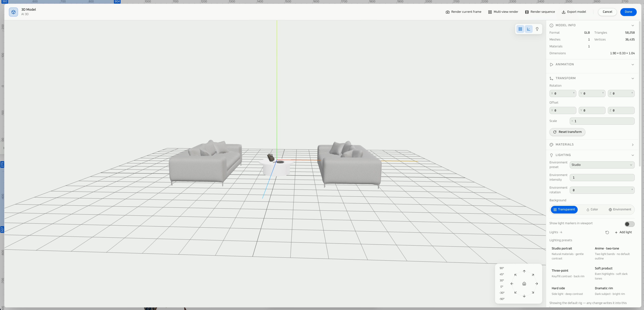Viewport: 644px width, 310px height.
Task: Rotate view to upper-left diagonal arrow
Action: [x=516, y=275]
